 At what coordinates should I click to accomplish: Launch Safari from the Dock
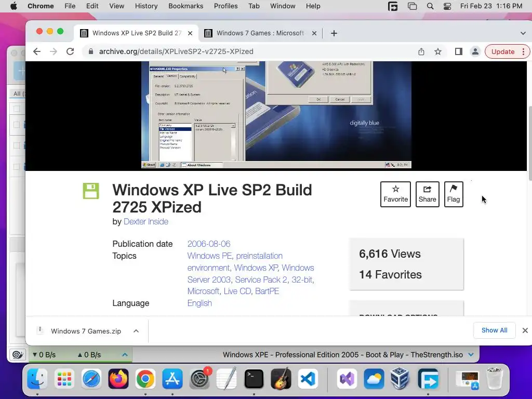point(91,379)
